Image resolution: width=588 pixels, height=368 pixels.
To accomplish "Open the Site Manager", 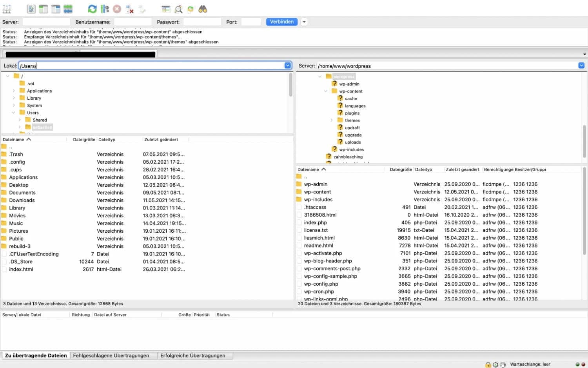I will (7, 9).
